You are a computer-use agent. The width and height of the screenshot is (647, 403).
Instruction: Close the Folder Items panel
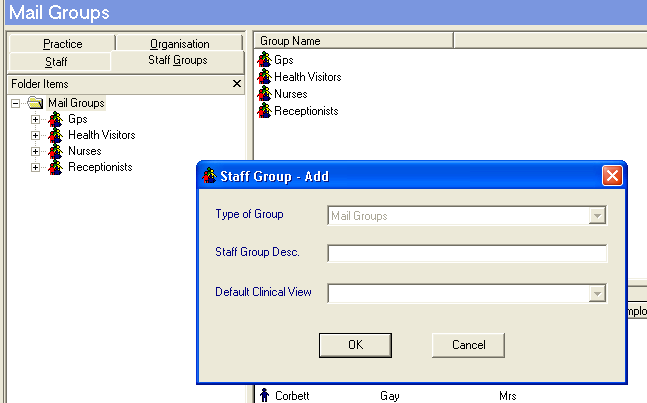236,85
